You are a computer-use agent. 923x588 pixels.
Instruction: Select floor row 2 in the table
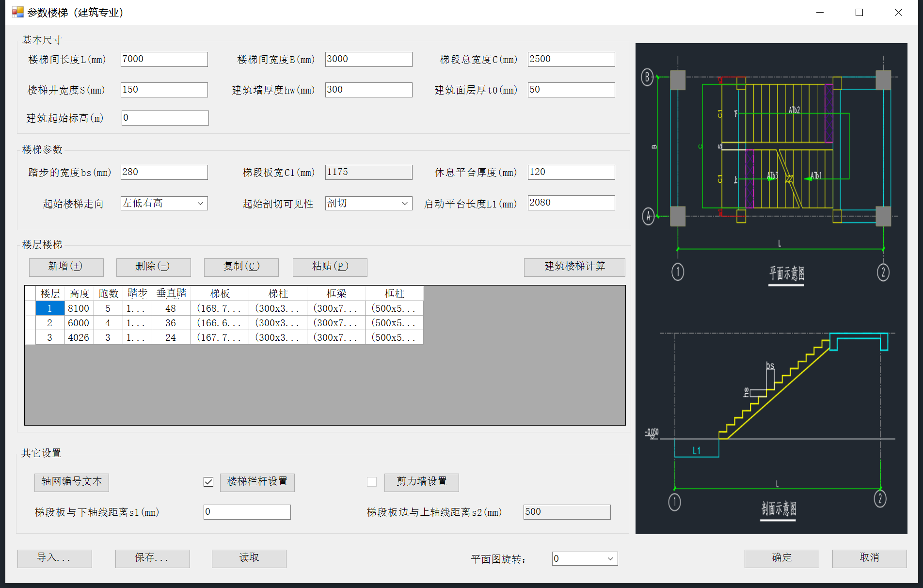(49, 323)
